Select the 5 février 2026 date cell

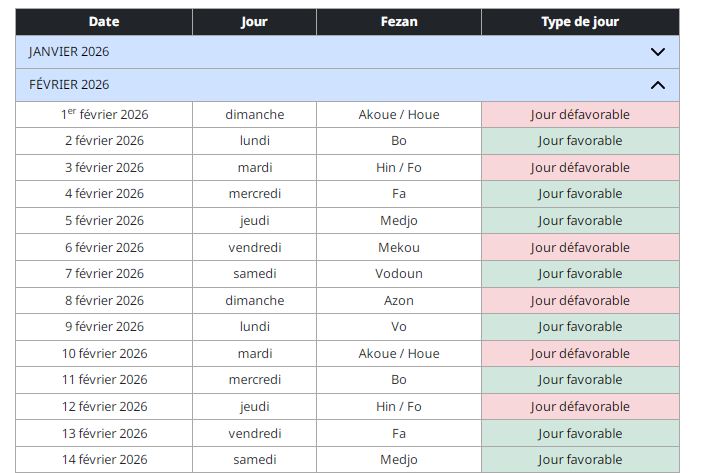tap(104, 220)
